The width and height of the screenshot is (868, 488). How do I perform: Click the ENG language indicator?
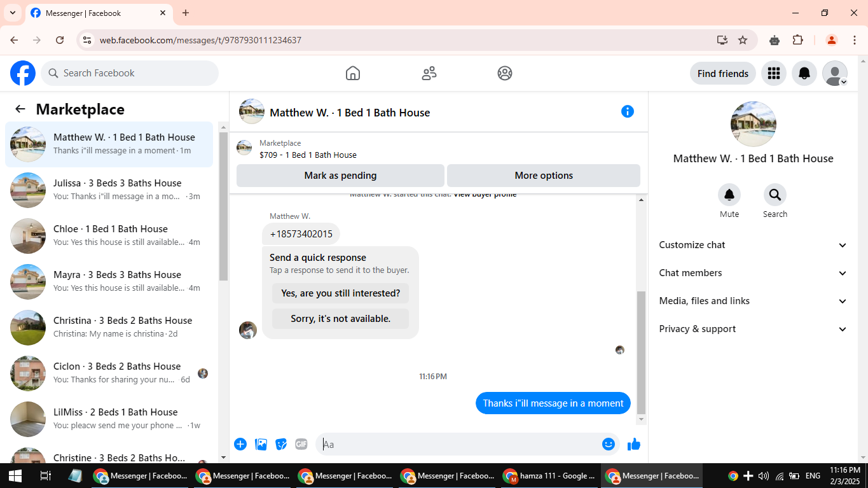[x=813, y=476]
